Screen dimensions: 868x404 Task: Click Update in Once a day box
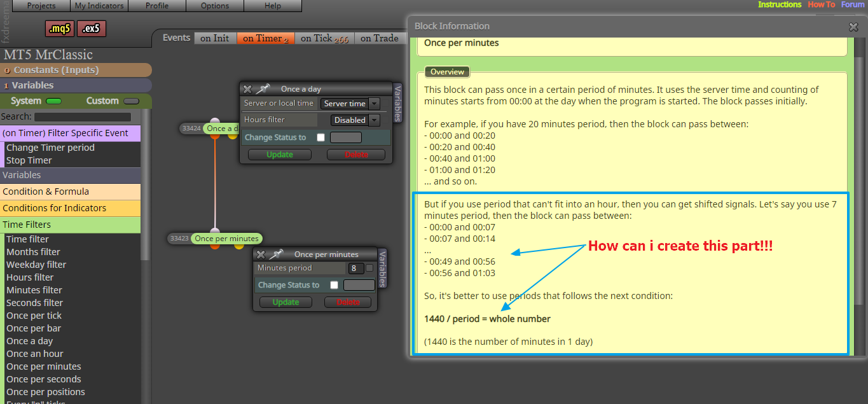pyautogui.click(x=280, y=155)
